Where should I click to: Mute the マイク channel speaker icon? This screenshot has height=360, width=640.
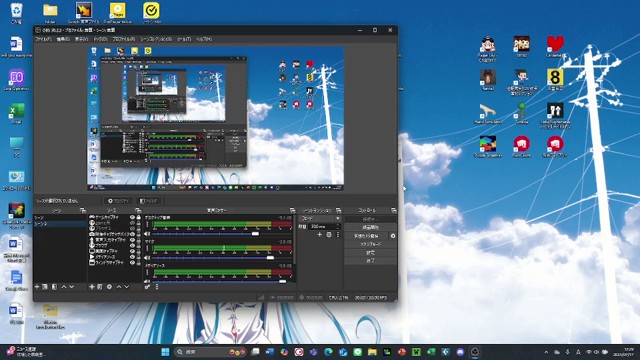[147, 258]
